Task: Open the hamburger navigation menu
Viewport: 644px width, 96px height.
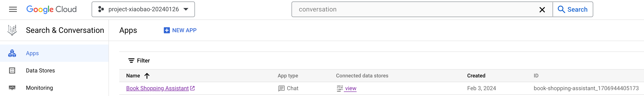Action: (x=13, y=10)
